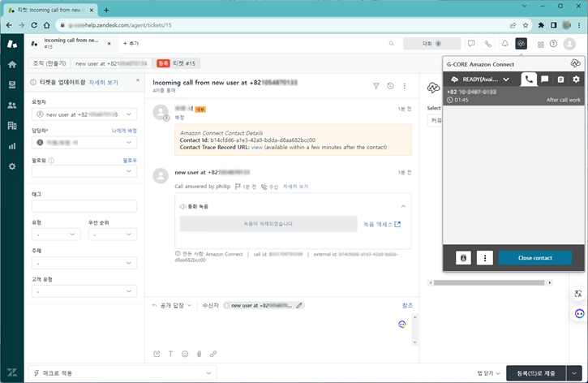Open the help question mark icon

click(553, 44)
